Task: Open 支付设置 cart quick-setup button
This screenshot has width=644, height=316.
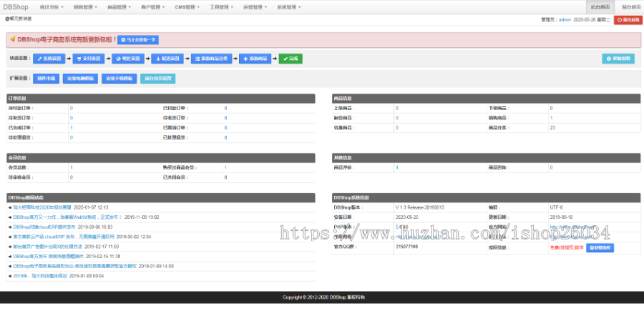Action: click(x=89, y=59)
